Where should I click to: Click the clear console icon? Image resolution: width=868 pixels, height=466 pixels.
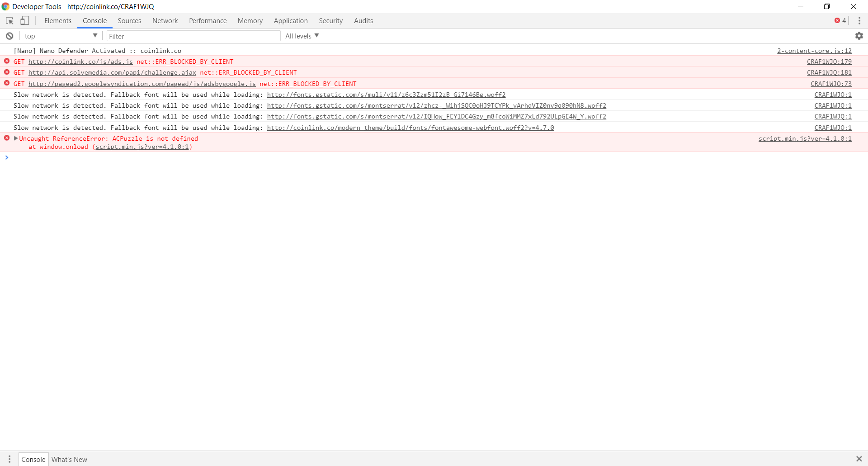(x=9, y=36)
